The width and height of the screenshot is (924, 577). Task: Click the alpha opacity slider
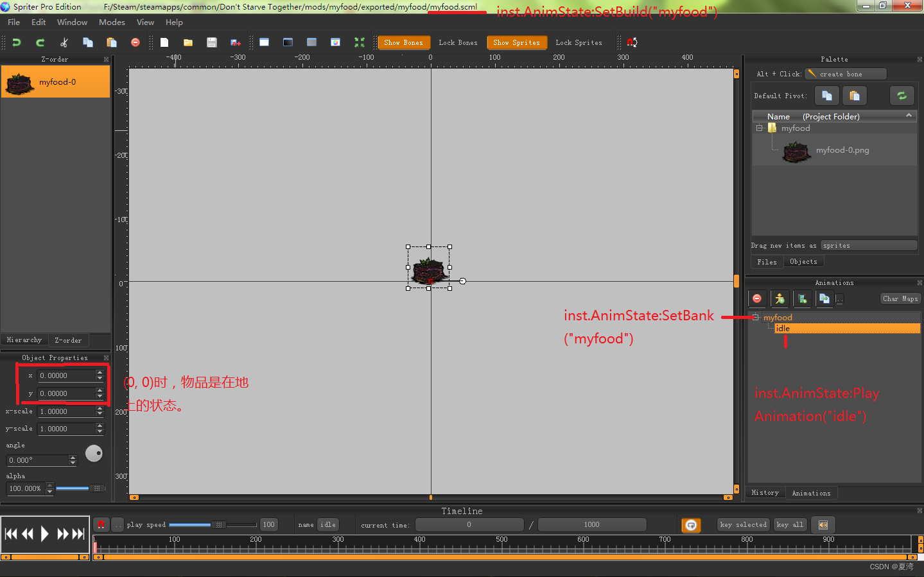click(x=80, y=488)
